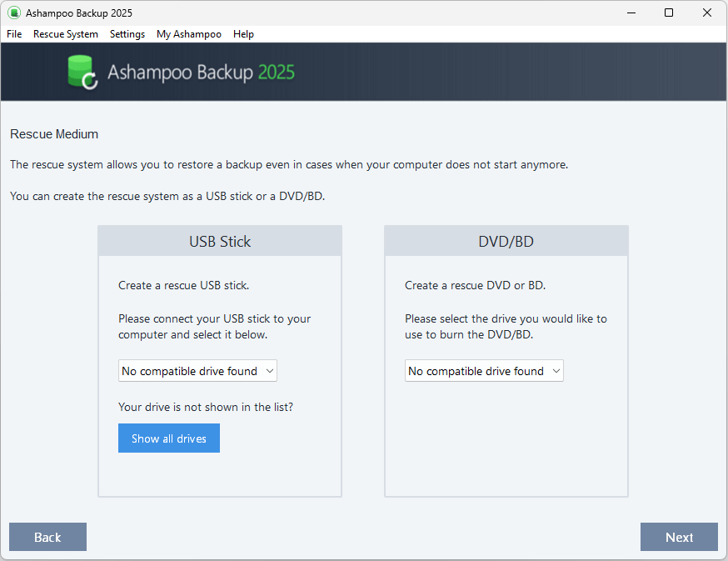The height and width of the screenshot is (561, 728).
Task: Click the green backup drum icon in the banner
Action: click(x=81, y=72)
